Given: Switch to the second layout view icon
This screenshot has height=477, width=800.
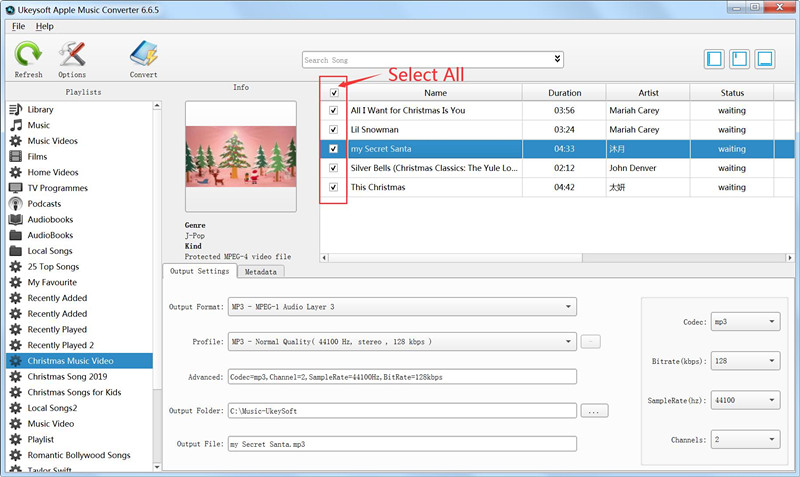Looking at the screenshot, I should pos(739,59).
